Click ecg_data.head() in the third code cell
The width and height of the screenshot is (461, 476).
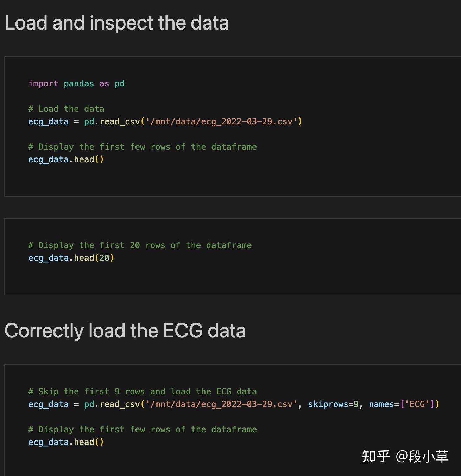tap(66, 442)
